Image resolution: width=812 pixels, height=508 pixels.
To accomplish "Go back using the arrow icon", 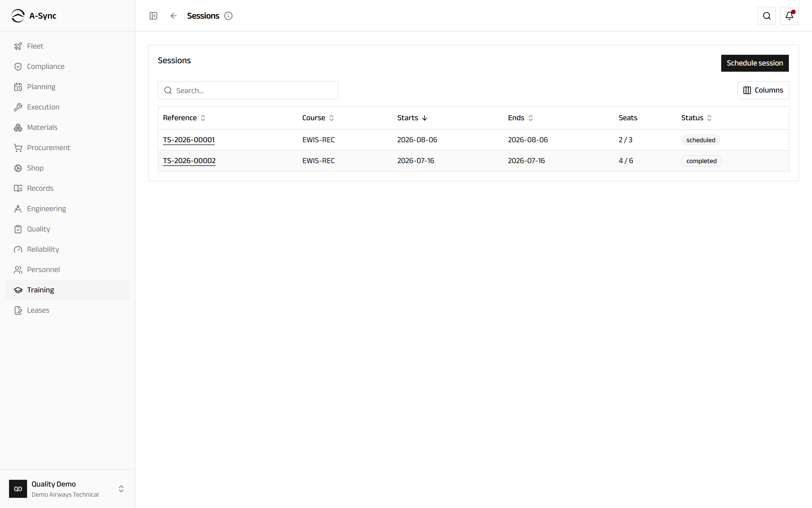I will tap(173, 16).
